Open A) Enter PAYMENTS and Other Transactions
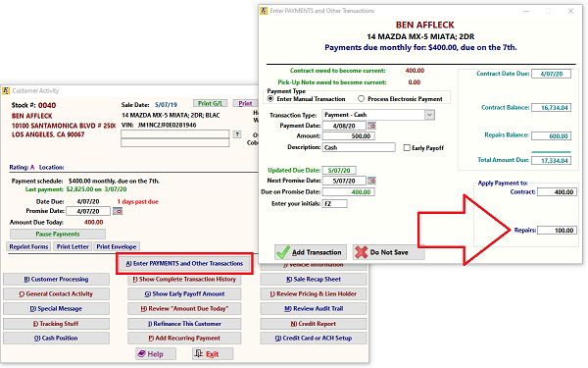The width and height of the screenshot is (588, 368). pos(184,264)
